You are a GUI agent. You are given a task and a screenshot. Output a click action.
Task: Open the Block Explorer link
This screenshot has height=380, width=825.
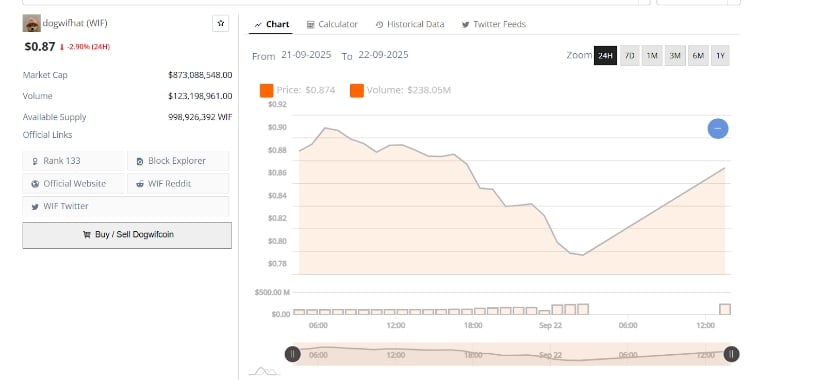(178, 161)
